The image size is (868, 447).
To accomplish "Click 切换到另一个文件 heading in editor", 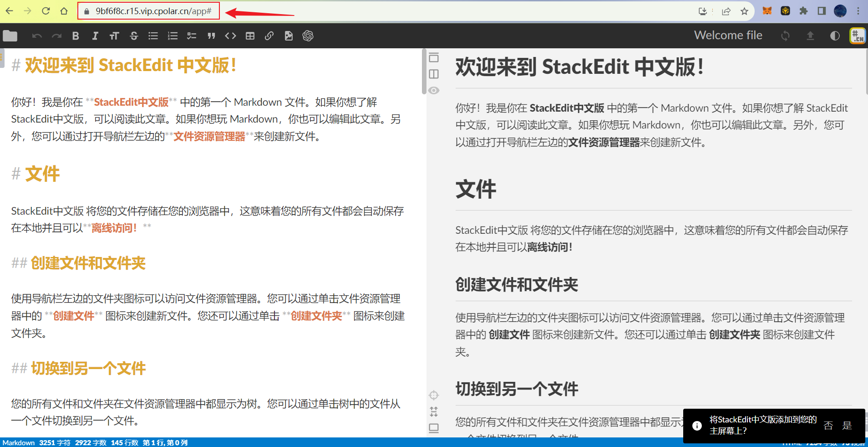I will 88,368.
